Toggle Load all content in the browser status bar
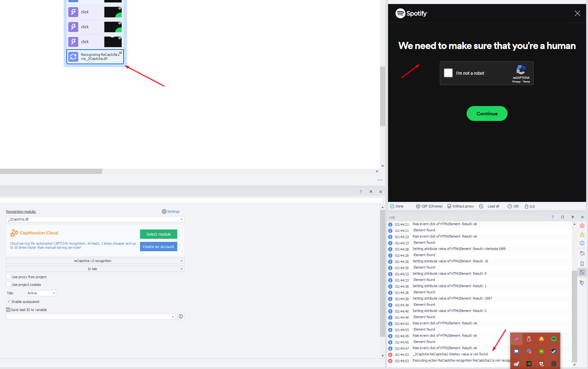Screen dimensions: 588x369 (x=489, y=206)
